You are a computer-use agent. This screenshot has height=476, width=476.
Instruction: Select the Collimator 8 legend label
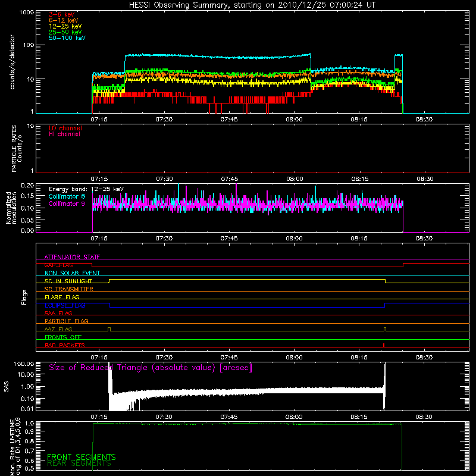[x=67, y=196]
